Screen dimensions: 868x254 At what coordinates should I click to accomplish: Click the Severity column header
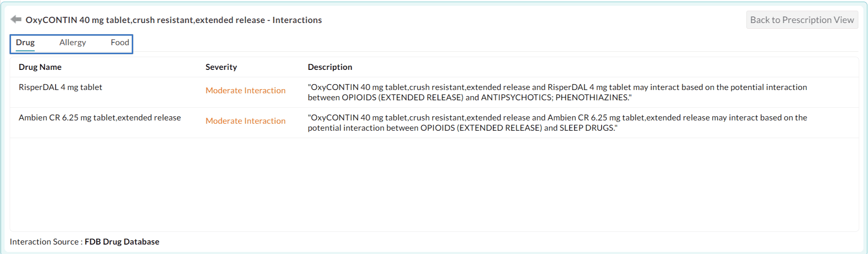[x=221, y=67]
